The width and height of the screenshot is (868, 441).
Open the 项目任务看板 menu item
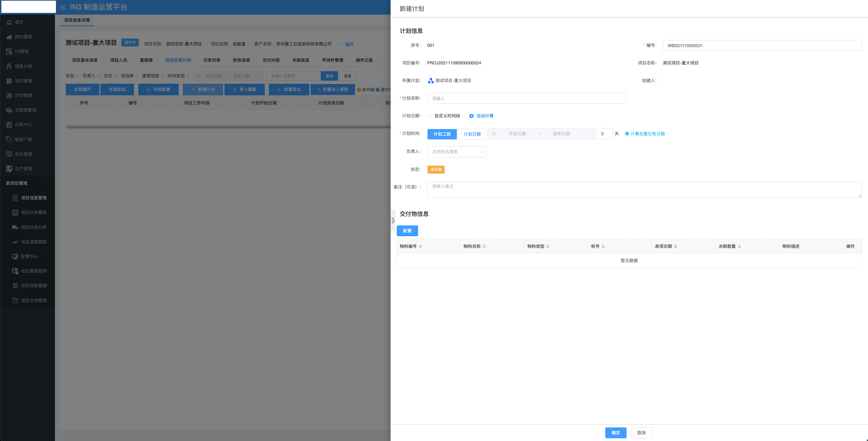click(34, 213)
